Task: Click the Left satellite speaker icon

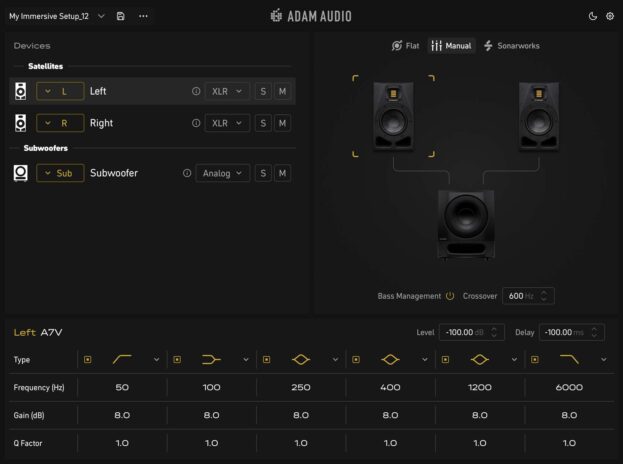Action: pyautogui.click(x=21, y=91)
